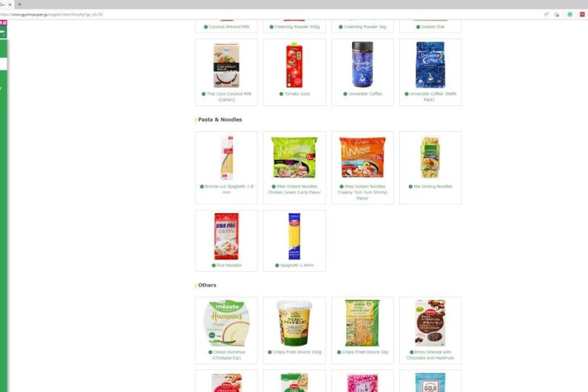Viewport: 588px width, 392px height.
Task: Open the red extension icon in toolbar
Action: 582,14
